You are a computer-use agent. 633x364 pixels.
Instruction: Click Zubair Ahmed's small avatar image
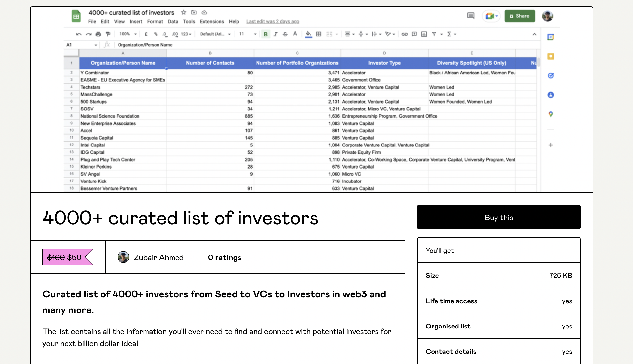click(123, 257)
